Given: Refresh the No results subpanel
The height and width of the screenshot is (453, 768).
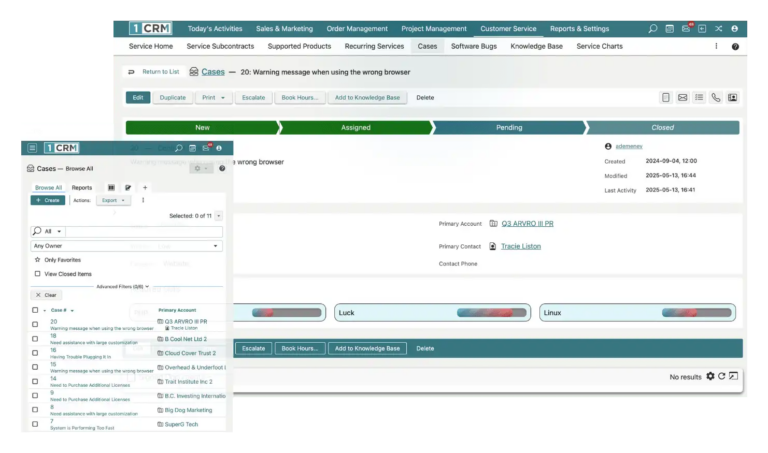Looking at the screenshot, I should (x=721, y=376).
